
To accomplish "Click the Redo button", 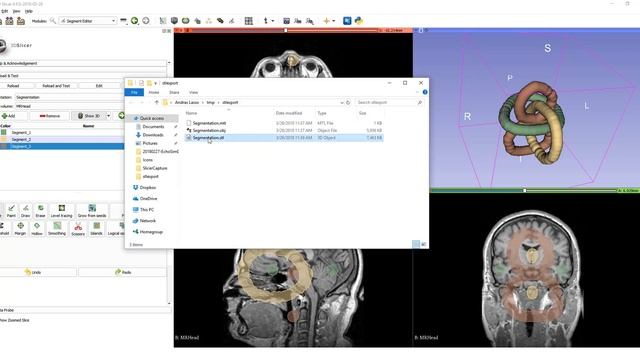I will point(122,272).
